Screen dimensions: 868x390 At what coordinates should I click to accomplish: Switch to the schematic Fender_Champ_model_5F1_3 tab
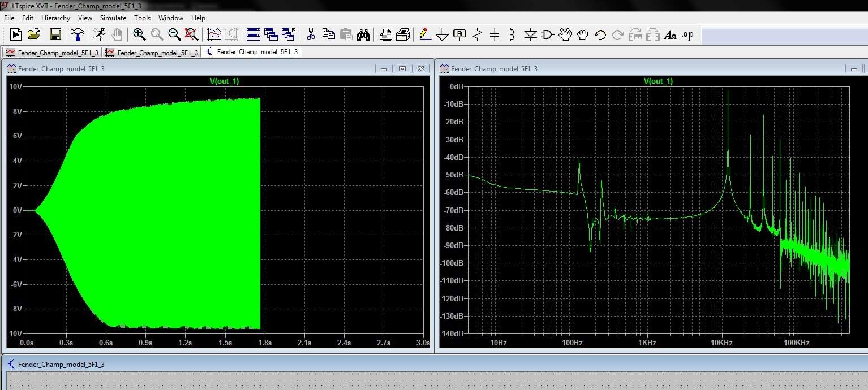(x=252, y=52)
